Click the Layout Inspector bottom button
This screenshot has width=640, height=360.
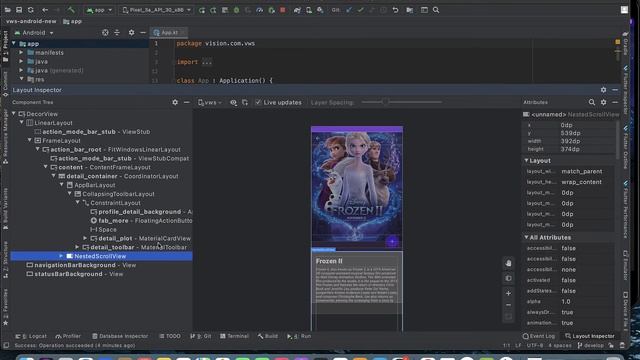click(x=589, y=336)
